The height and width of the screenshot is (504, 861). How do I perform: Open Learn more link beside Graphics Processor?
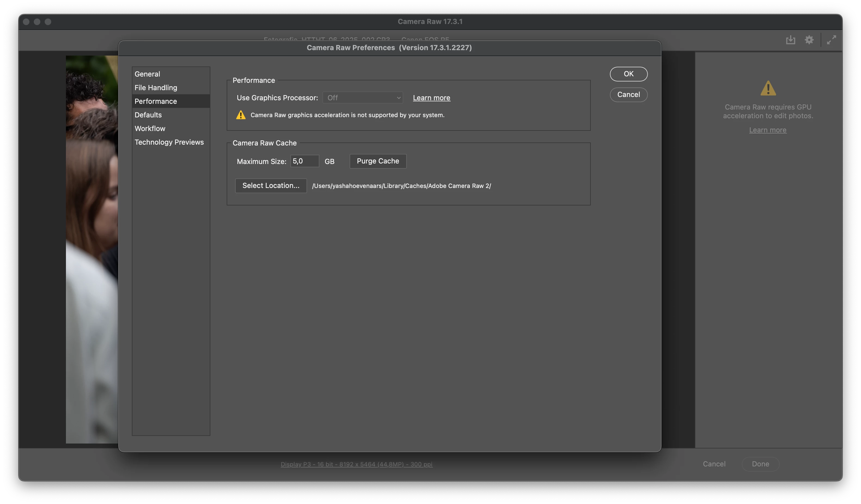pyautogui.click(x=432, y=98)
